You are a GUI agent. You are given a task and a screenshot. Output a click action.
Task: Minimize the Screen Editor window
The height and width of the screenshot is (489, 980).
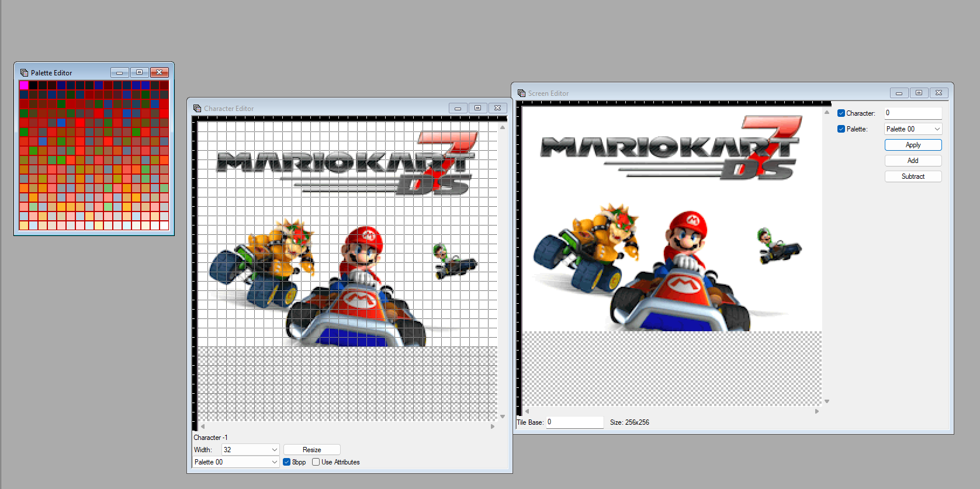pyautogui.click(x=899, y=93)
